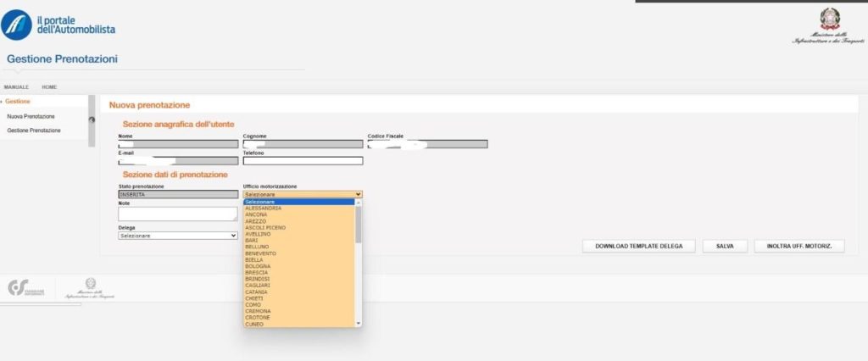
Task: Click the Codice Fiscale input field
Action: coord(427,144)
